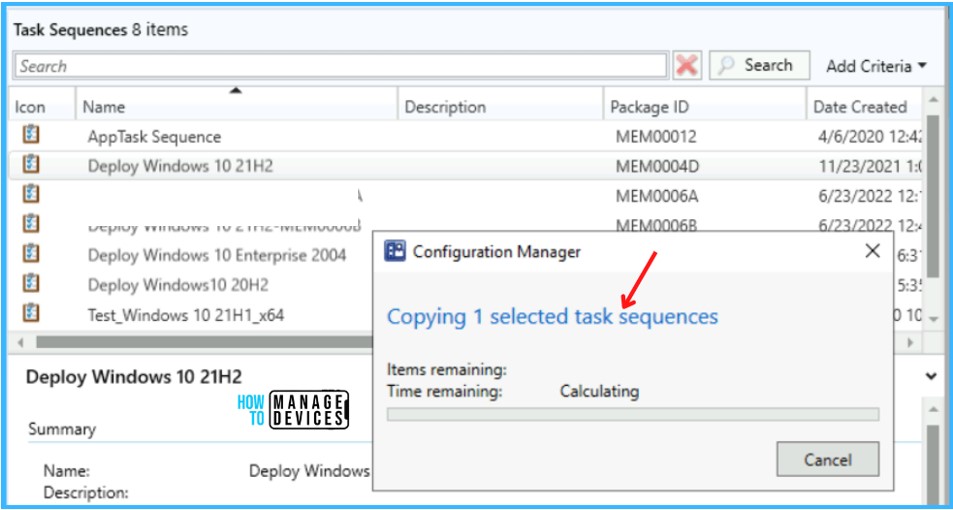Click the 4/6/2020 date created cell
Screen dimensions: 953x510
(x=869, y=137)
